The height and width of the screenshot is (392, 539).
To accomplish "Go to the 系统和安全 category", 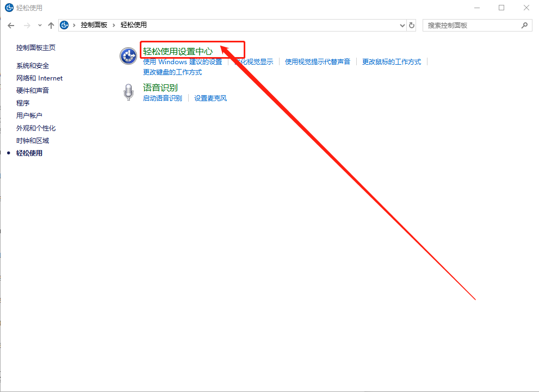I will point(33,66).
